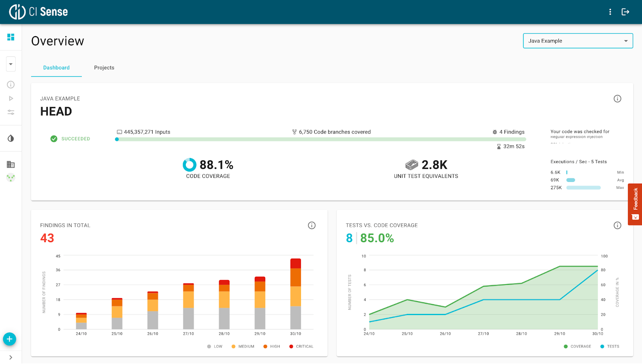Click the 6,750 Code branches covered text

point(331,132)
